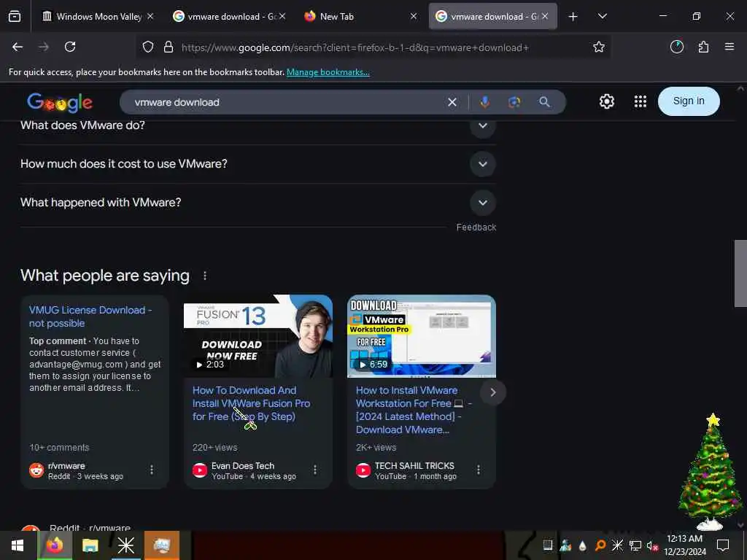Click the circular timer icon in toolbar
Viewport: 747px width, 560px height.
pyautogui.click(x=677, y=47)
